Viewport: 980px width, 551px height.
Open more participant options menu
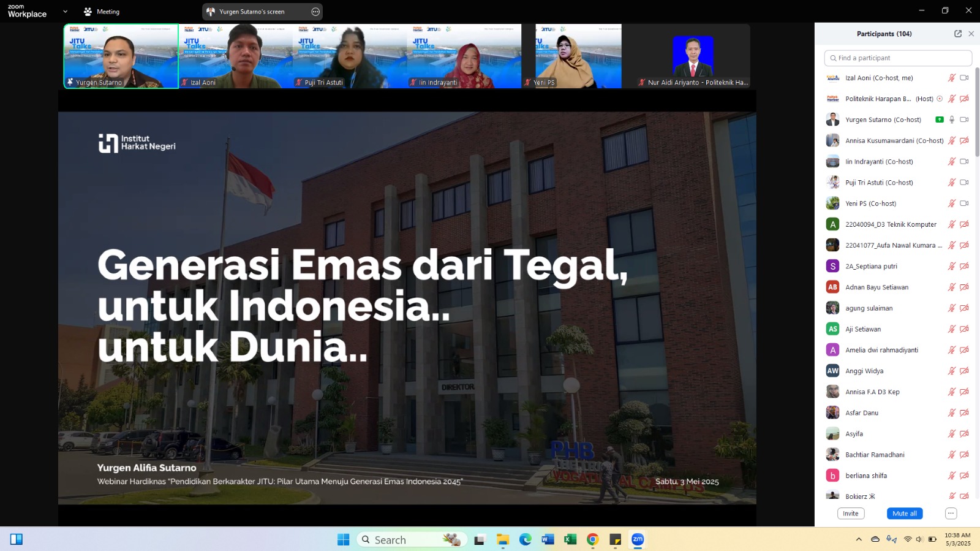point(951,514)
